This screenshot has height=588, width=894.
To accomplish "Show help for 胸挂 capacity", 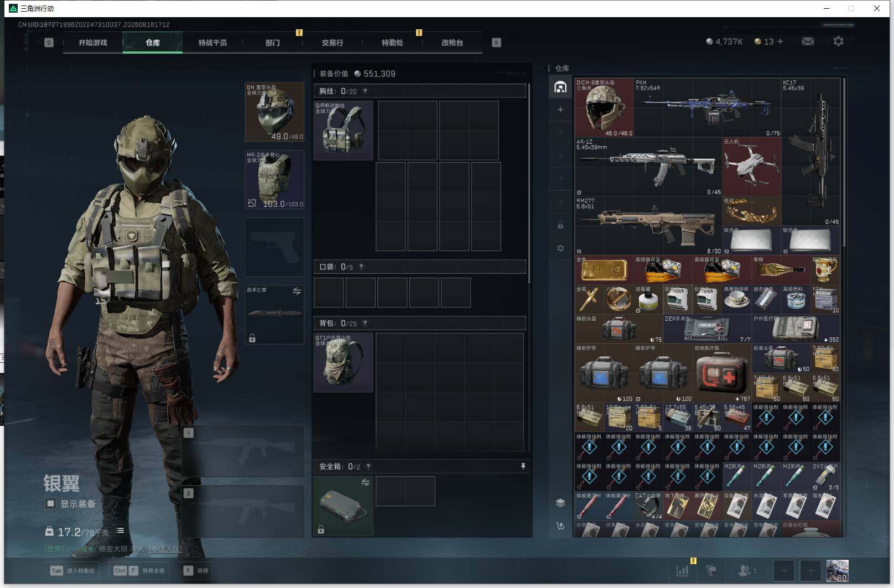I will (365, 91).
